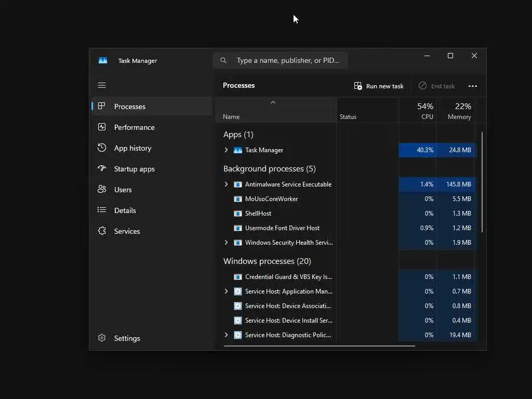Click the search magnifier icon
Screen dimensions: 532x399
tap(223, 60)
